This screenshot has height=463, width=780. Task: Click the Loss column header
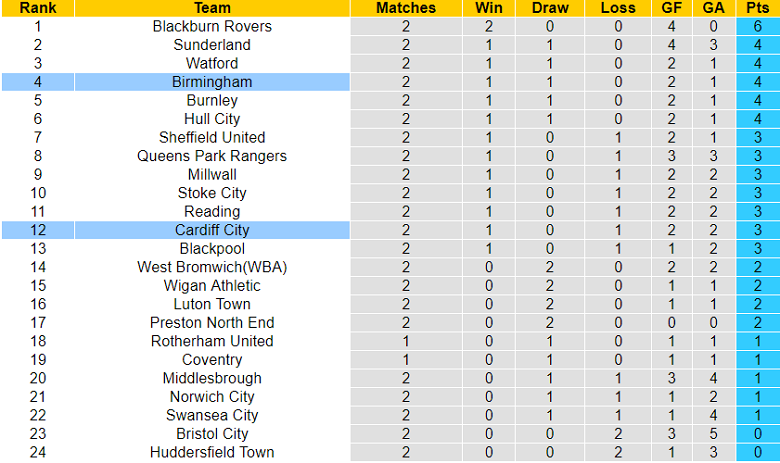tap(618, 8)
